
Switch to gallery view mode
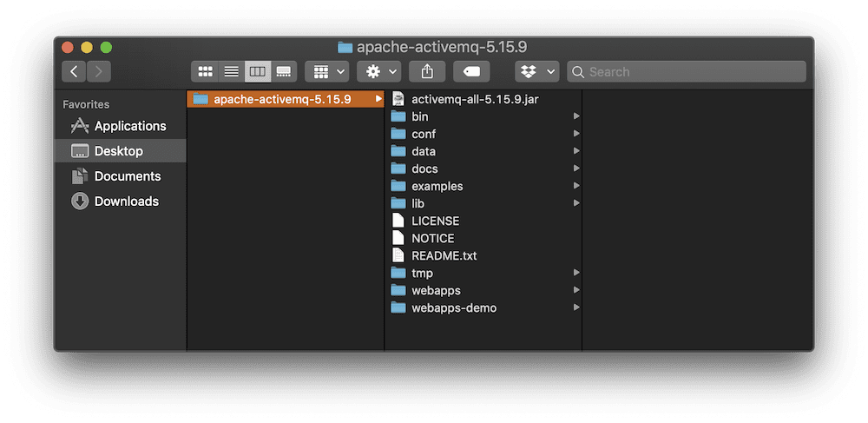284,71
